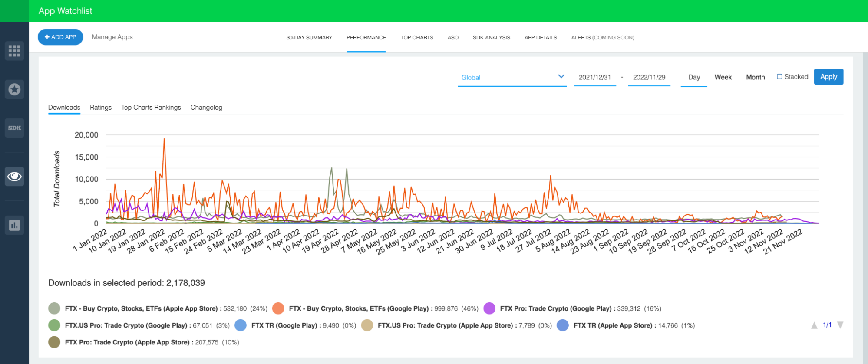Screen dimensions: 868x364
Task: Click the end date field 2022/11/29
Action: 649,77
